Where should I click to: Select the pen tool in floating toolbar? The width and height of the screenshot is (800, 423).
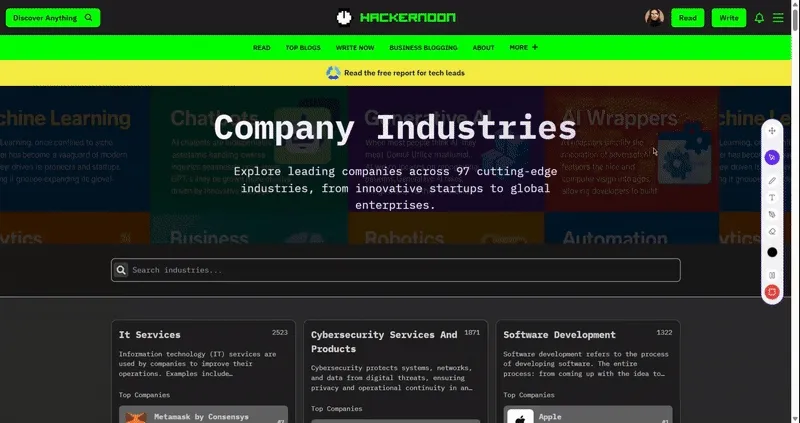point(772,180)
